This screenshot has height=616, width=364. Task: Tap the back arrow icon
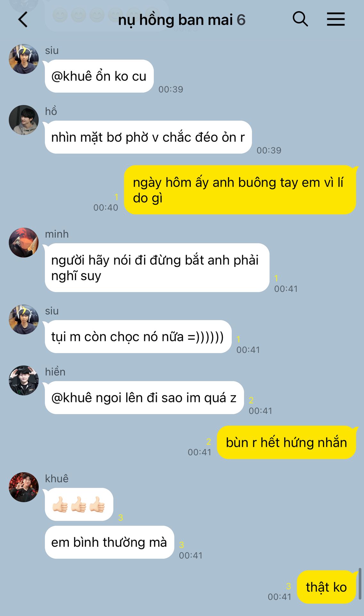click(x=23, y=20)
